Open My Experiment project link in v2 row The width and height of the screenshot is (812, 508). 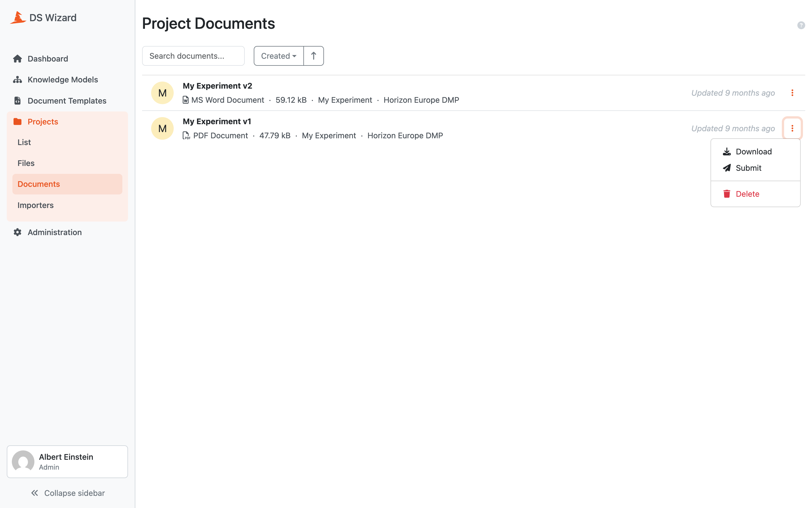(x=345, y=100)
